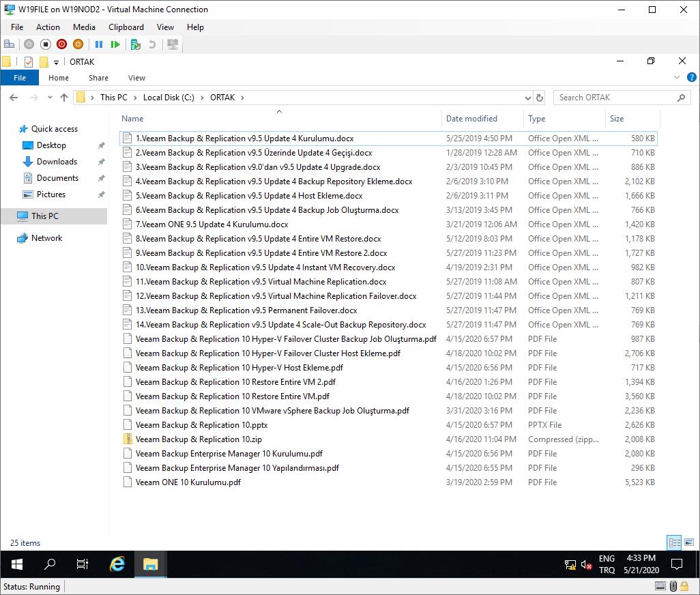The height and width of the screenshot is (595, 700).
Task: Launch Internet Explorer from taskbar
Action: pos(117,565)
